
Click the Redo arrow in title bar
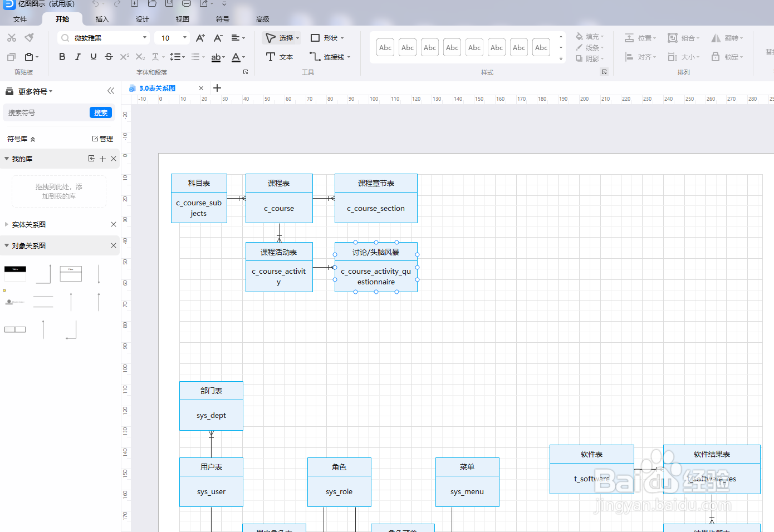pyautogui.click(x=116, y=3)
